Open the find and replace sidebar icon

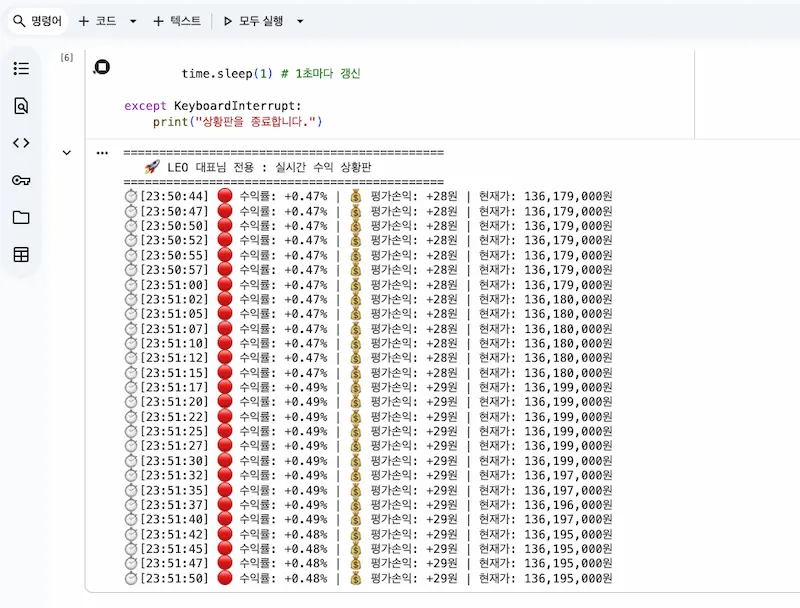click(x=21, y=106)
